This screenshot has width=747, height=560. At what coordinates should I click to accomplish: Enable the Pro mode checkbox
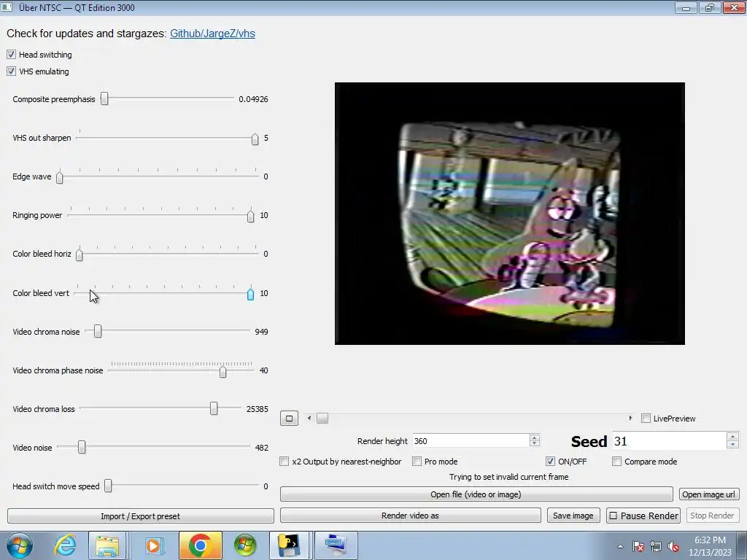pyautogui.click(x=417, y=461)
